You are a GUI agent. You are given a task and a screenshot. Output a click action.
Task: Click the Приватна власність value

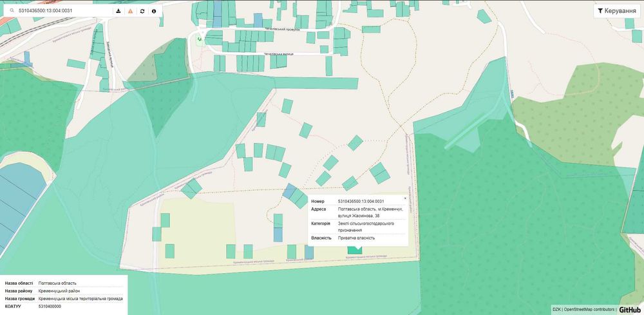click(x=356, y=238)
